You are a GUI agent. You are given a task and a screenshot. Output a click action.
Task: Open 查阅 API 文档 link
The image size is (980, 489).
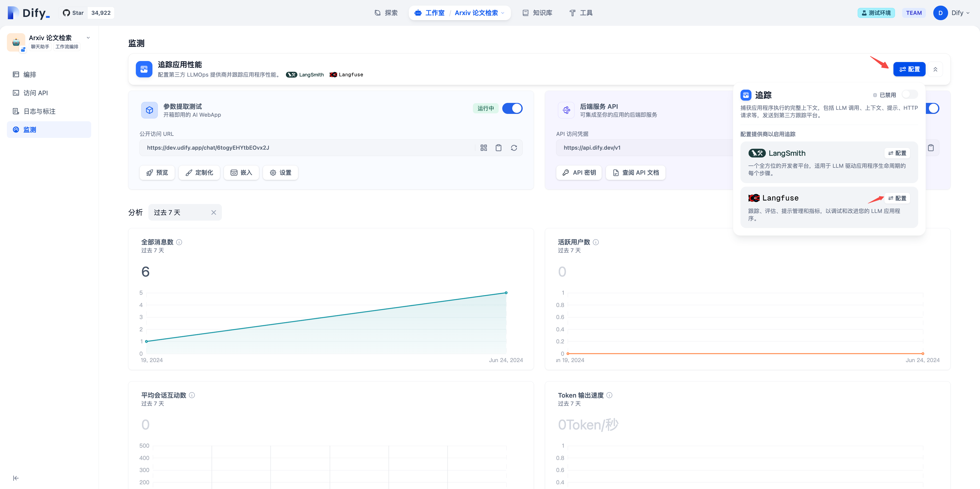636,173
